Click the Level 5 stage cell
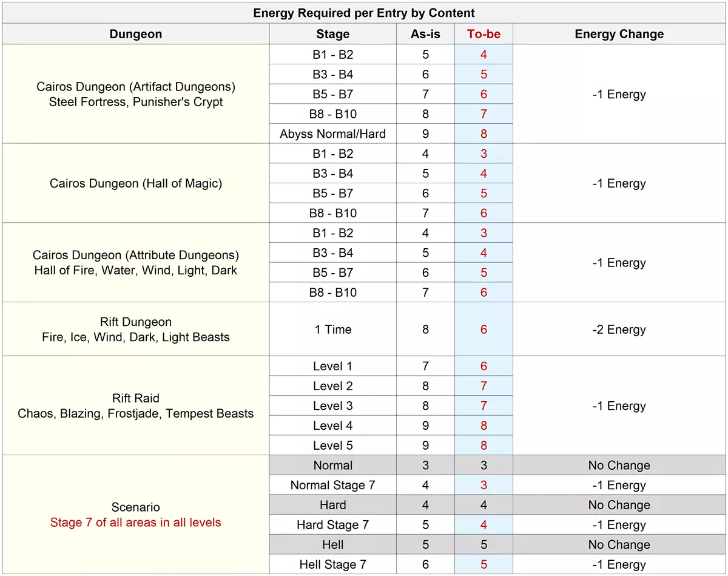This screenshot has height=576, width=728. click(x=332, y=446)
